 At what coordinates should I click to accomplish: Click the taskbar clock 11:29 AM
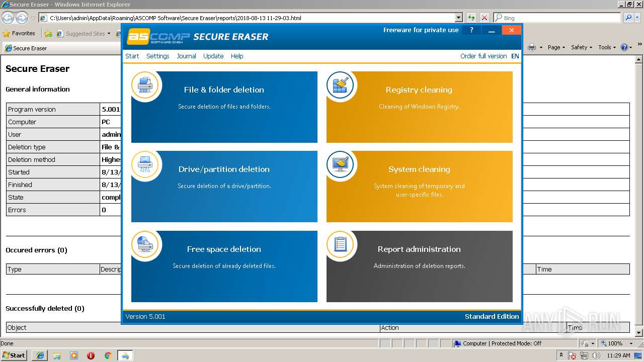[x=618, y=355]
